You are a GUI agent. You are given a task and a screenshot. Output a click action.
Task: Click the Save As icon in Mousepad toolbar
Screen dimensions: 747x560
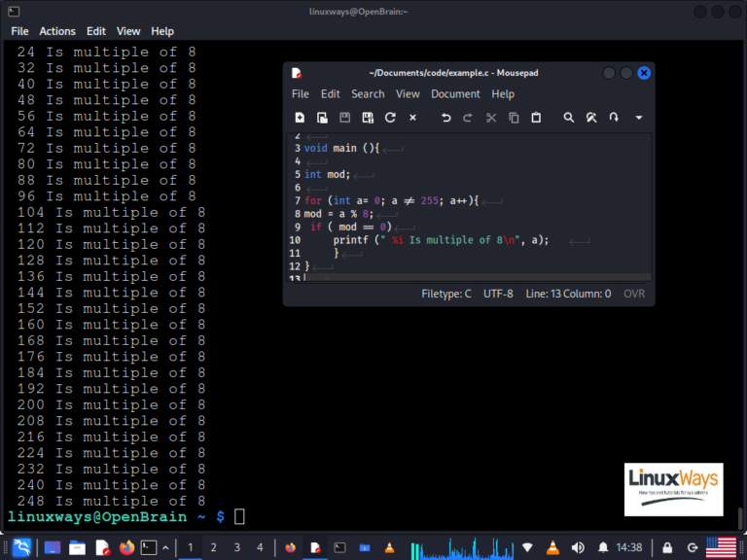(368, 118)
